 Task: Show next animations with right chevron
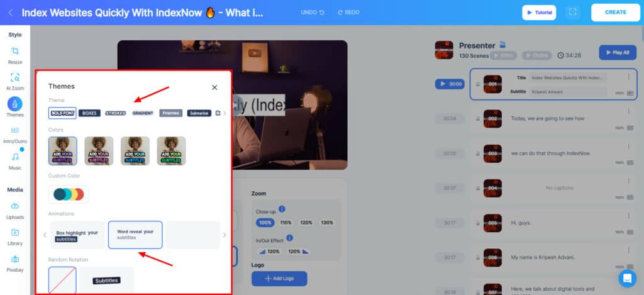pos(225,235)
